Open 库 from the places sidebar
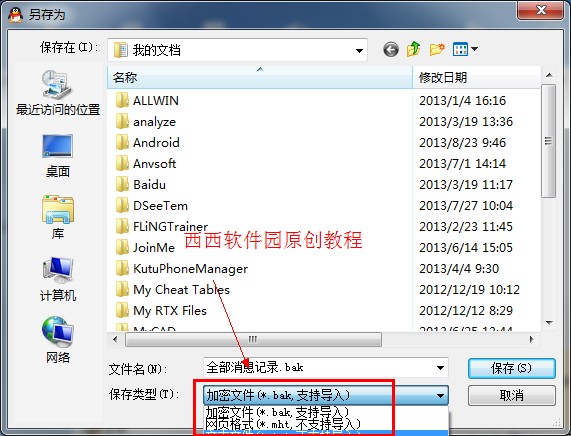Screen dimensions: 571x436 (58, 217)
